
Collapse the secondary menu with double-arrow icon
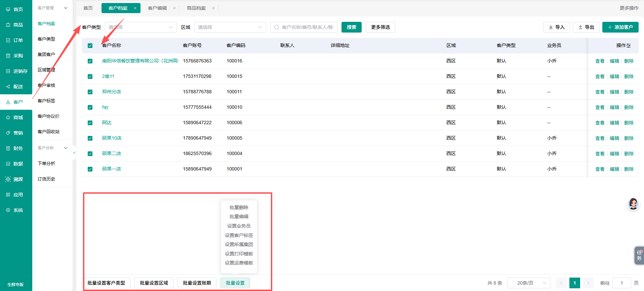point(74,153)
